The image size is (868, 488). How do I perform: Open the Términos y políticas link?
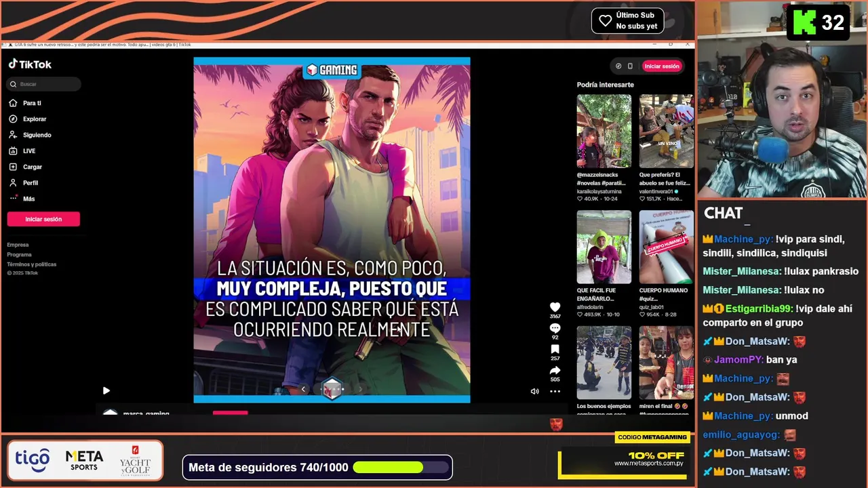coord(32,264)
